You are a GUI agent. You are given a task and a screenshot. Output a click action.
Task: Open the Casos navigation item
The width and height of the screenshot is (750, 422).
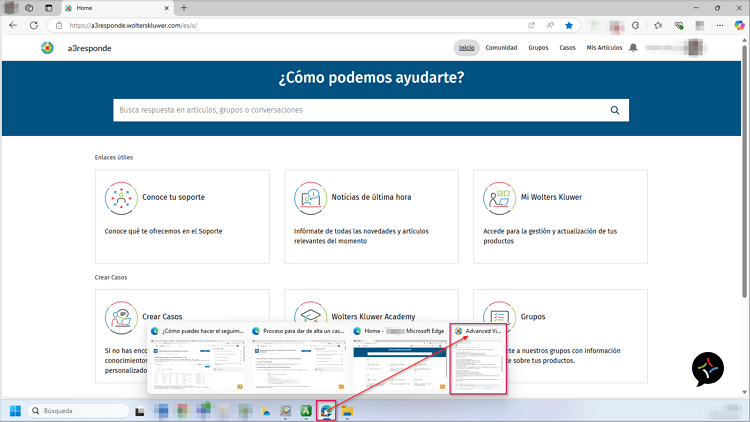[567, 47]
